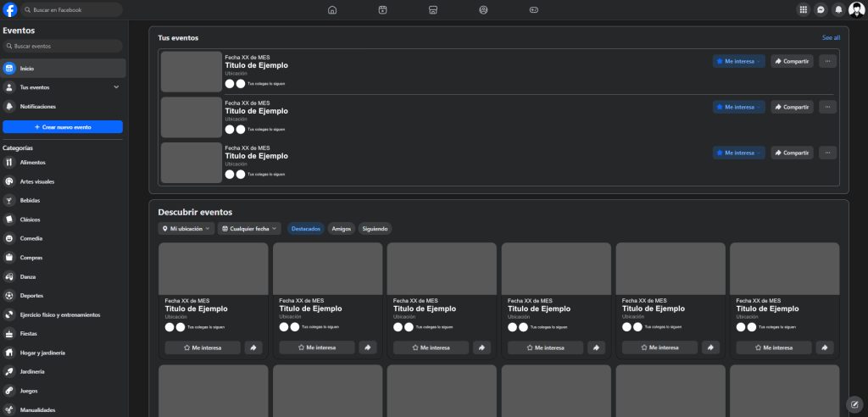Open the Comedia category in sidebar
Viewport: 868px width, 417px height.
click(31, 239)
